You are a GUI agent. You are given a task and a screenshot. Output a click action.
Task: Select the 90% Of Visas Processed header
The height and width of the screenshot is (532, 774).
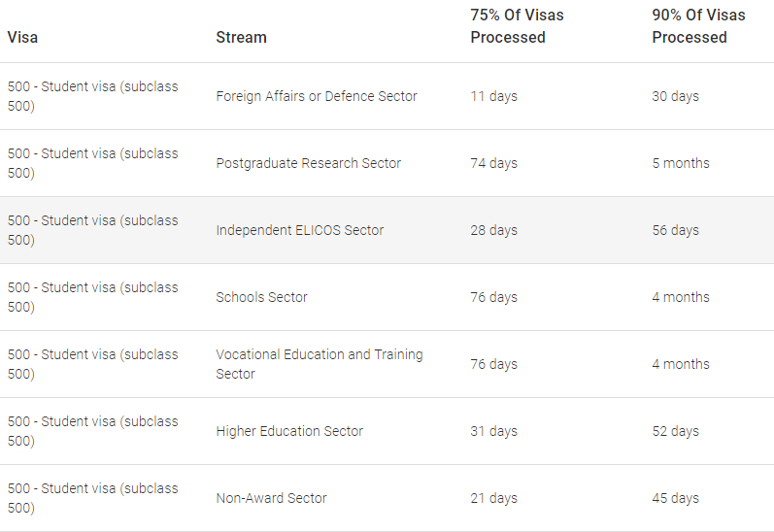[698, 26]
